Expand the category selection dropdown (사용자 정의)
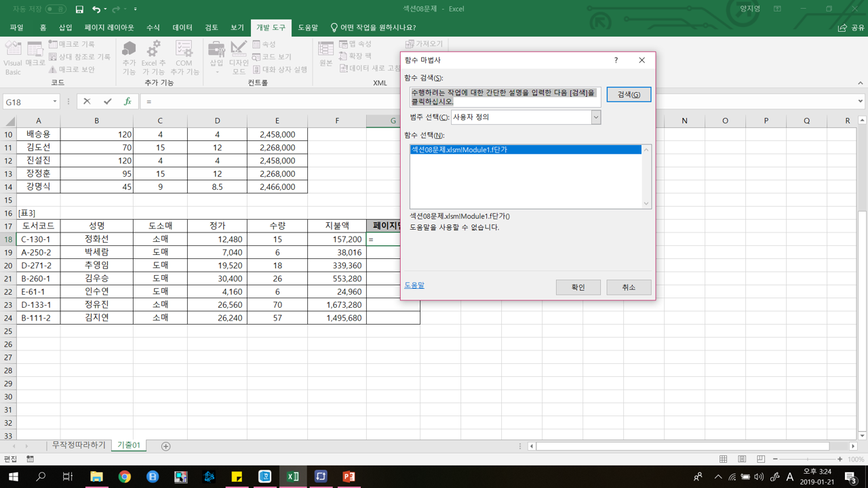This screenshot has width=868, height=488. pos(595,117)
